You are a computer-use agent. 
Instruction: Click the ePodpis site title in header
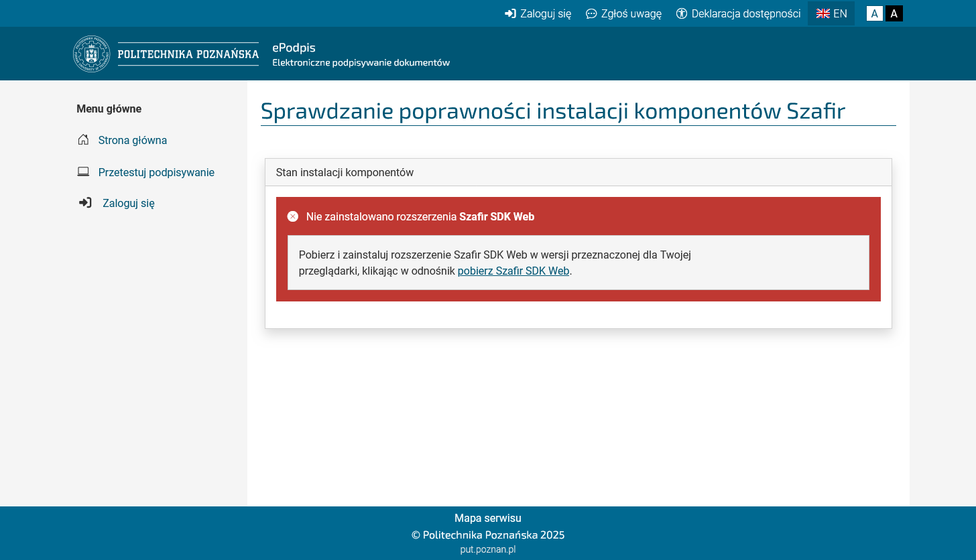tap(294, 48)
